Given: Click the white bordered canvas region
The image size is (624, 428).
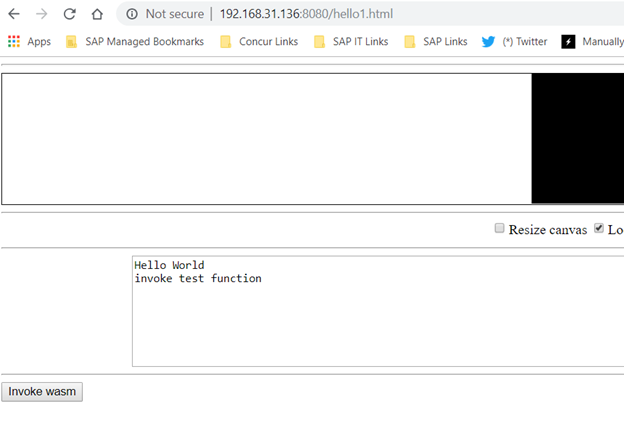Looking at the screenshot, I should pyautogui.click(x=267, y=139).
